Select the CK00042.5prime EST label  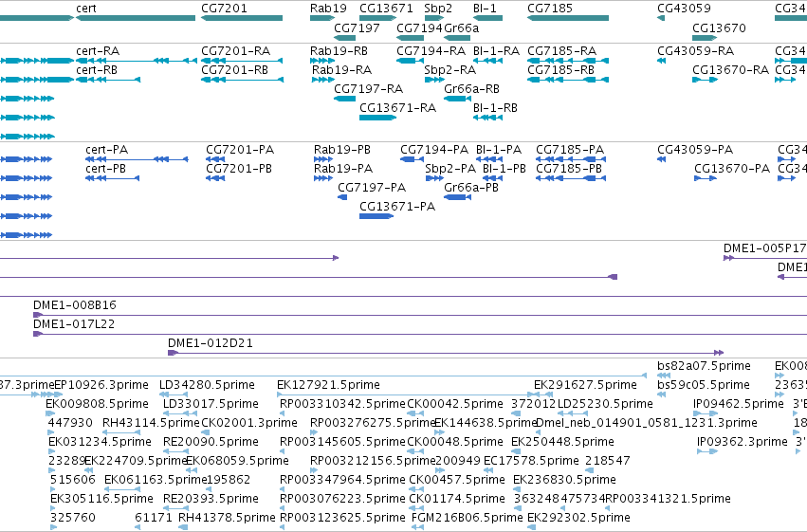point(455,404)
